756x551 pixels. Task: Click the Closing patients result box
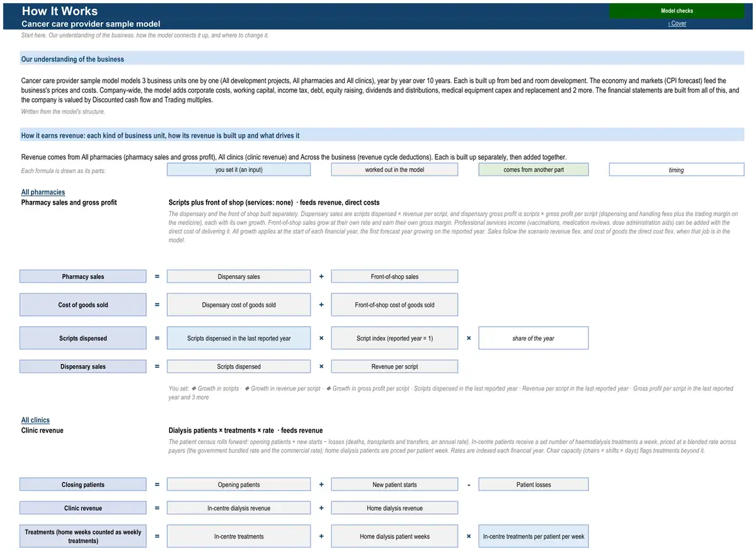click(83, 485)
